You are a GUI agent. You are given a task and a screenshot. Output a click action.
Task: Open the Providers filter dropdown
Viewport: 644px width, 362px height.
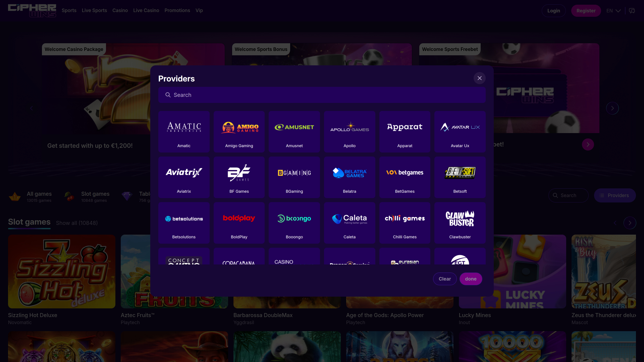coord(615,195)
